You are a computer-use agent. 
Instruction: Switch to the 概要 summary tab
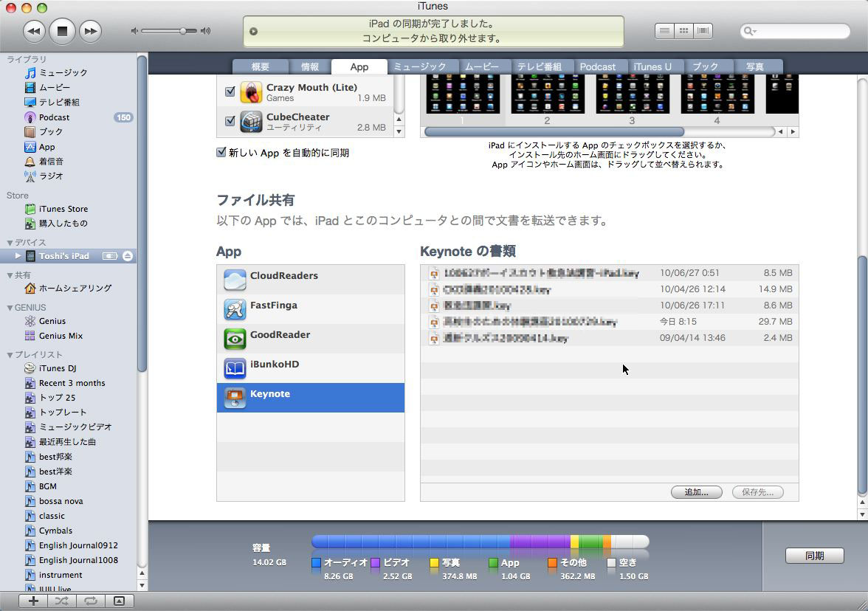pos(260,66)
